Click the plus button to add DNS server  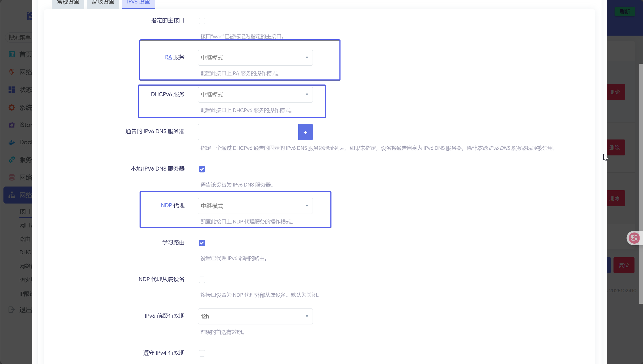point(305,132)
